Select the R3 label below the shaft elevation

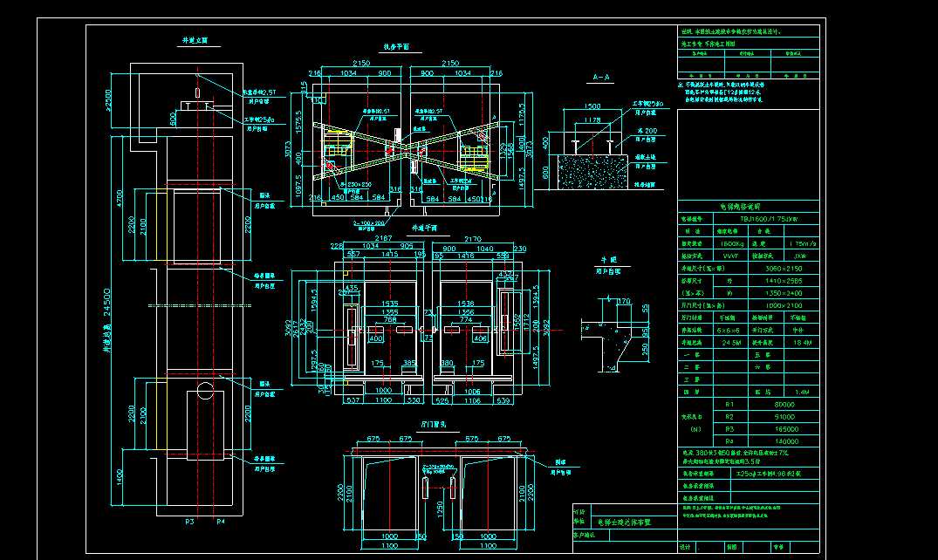189,522
